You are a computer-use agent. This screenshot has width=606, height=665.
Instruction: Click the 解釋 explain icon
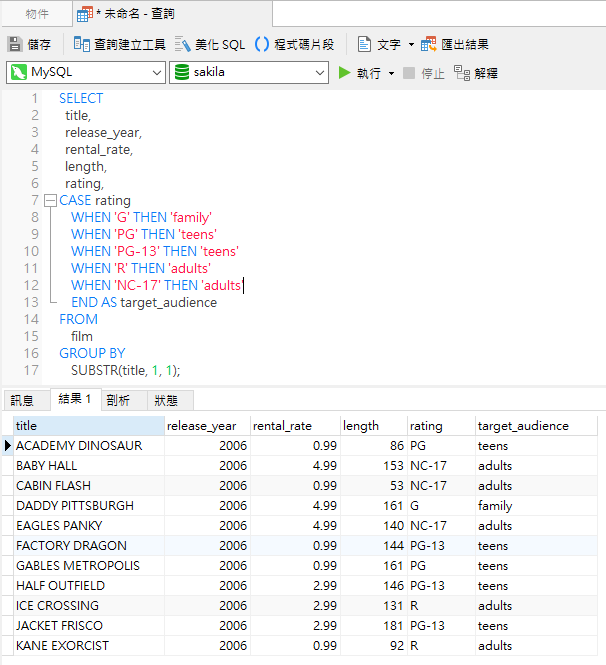pyautogui.click(x=461, y=73)
